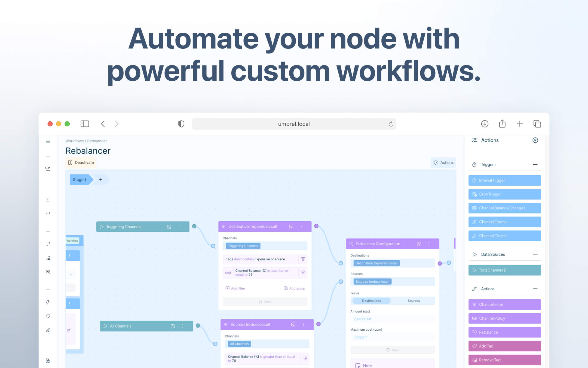Image resolution: width=588 pixels, height=368 pixels.
Task: Click the sigma summary icon in sidebar
Action: (48, 200)
